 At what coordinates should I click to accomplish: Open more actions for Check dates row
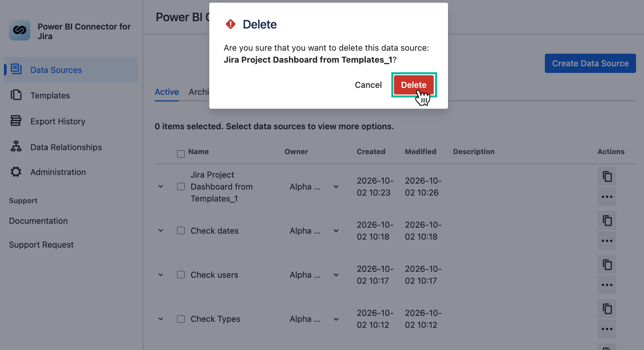coord(607,241)
